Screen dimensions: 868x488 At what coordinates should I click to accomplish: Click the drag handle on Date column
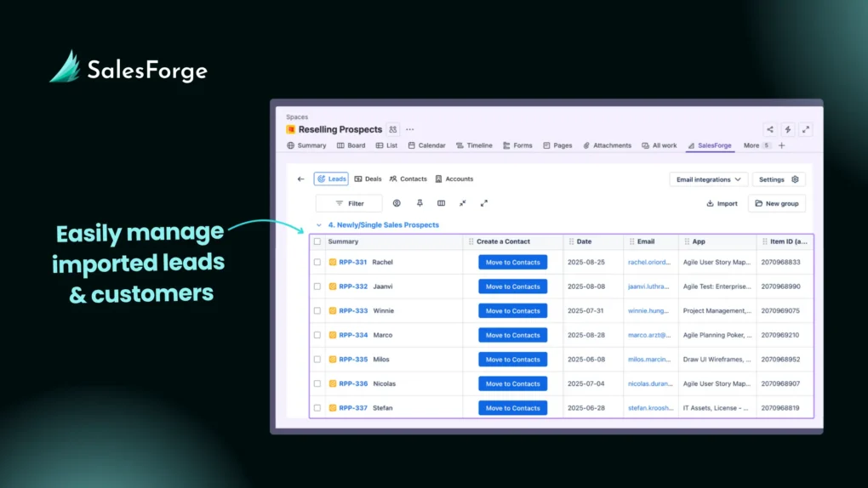[571, 241]
